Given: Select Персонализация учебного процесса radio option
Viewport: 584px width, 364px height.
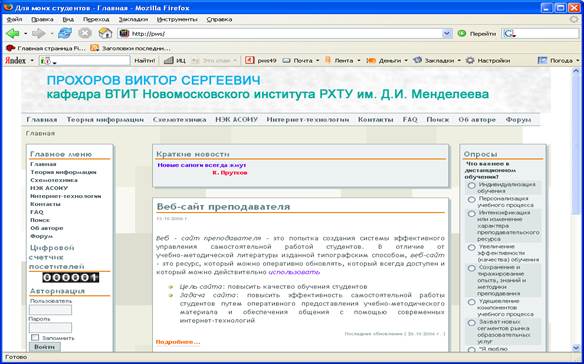Looking at the screenshot, I should [472, 200].
